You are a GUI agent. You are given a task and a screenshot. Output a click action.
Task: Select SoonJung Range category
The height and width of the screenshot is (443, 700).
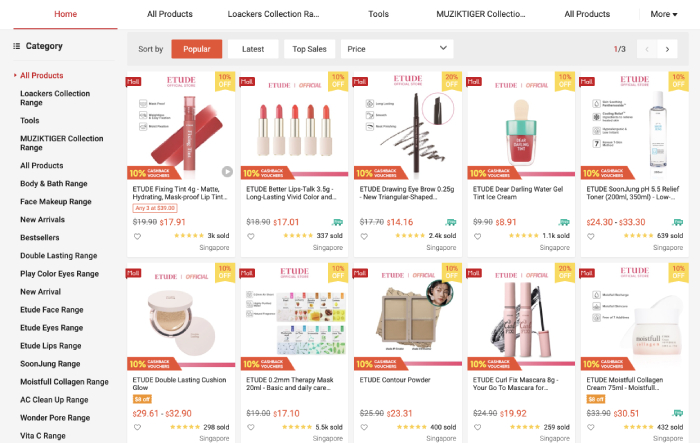(x=50, y=364)
